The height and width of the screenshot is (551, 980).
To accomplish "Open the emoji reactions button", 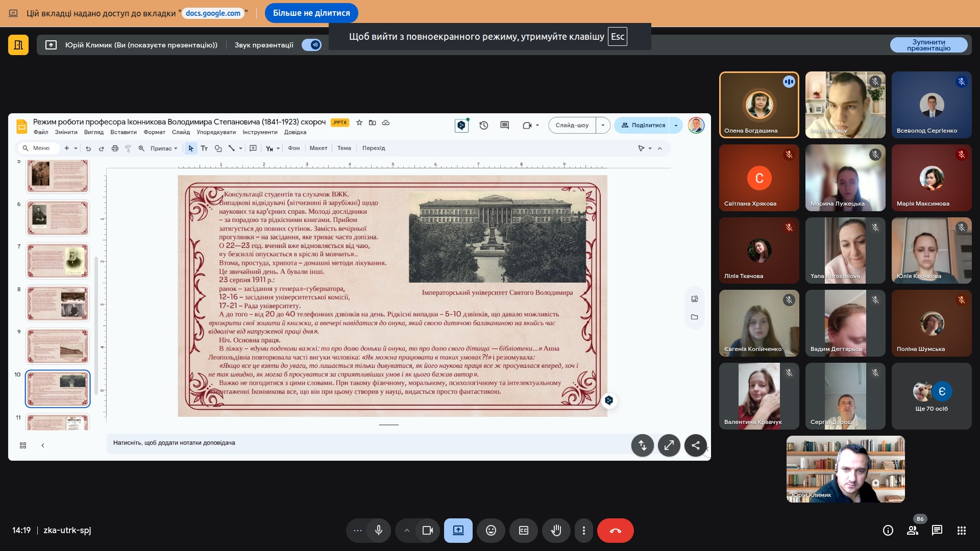I will click(491, 531).
